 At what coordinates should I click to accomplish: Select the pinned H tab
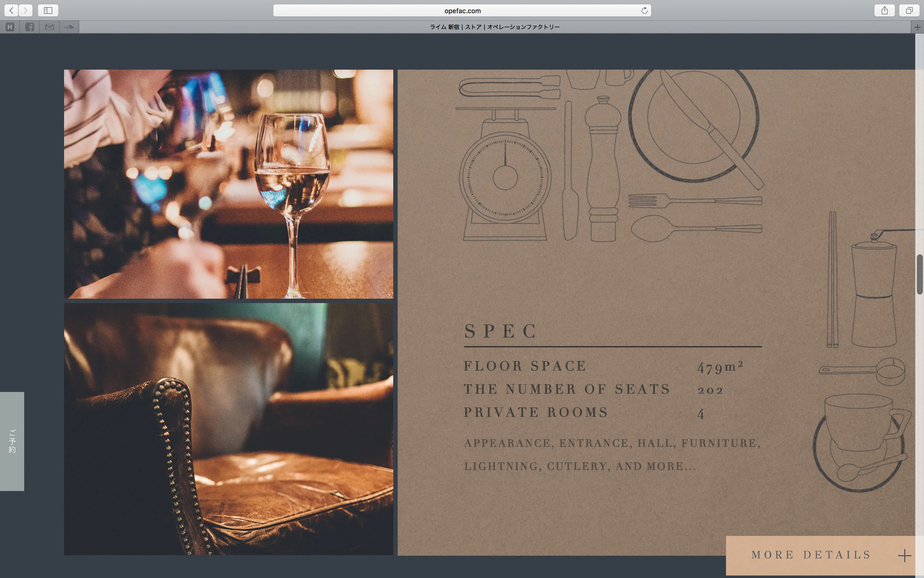(10, 27)
